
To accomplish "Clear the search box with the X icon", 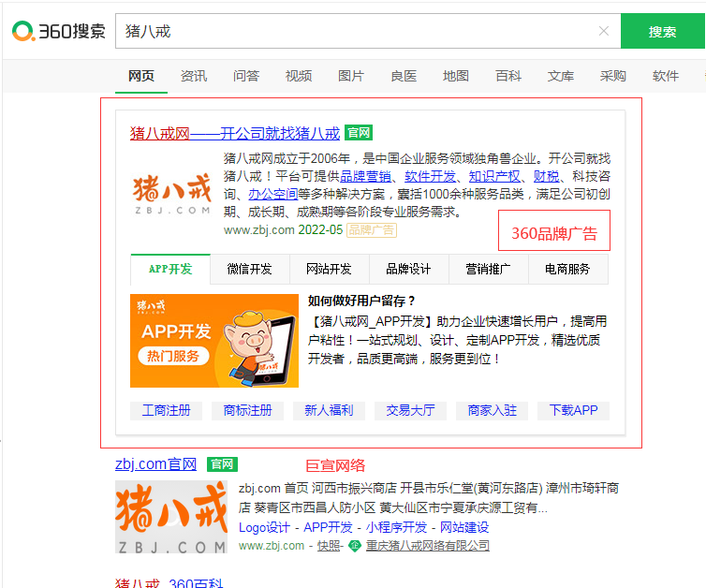I will 603,31.
